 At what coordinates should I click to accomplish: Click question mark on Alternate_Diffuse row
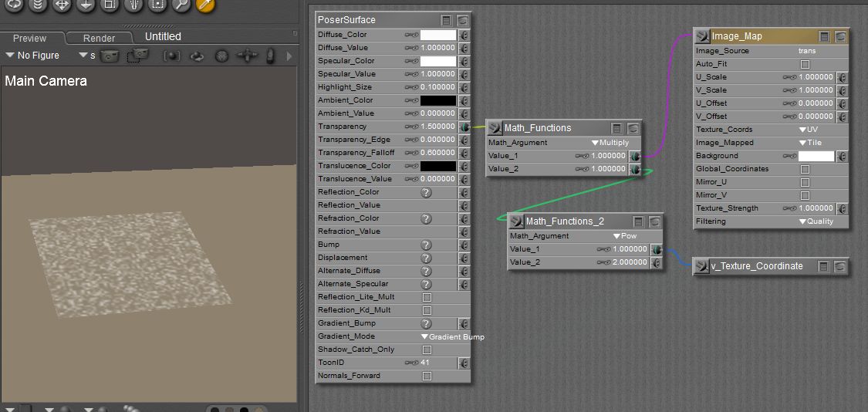(426, 272)
